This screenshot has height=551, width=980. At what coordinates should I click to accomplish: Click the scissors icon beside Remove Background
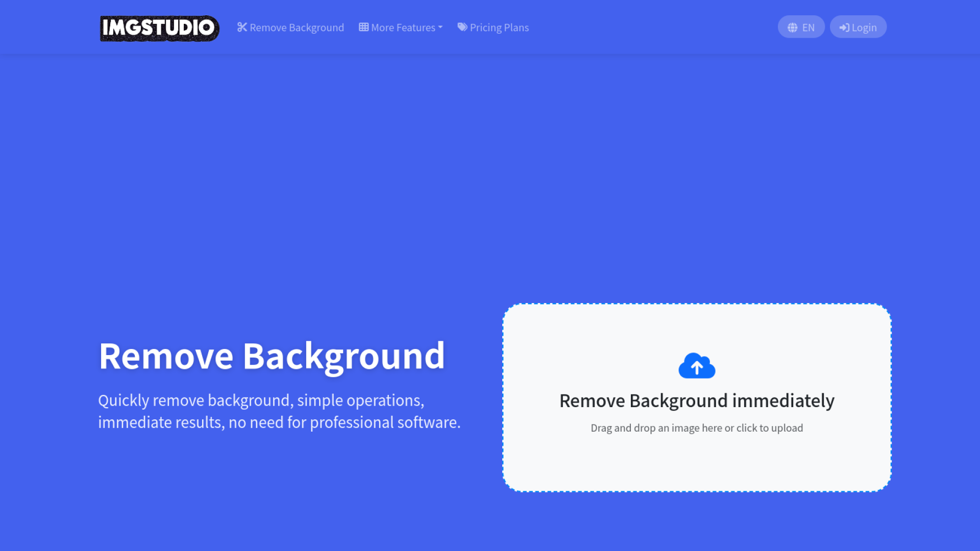point(241,27)
